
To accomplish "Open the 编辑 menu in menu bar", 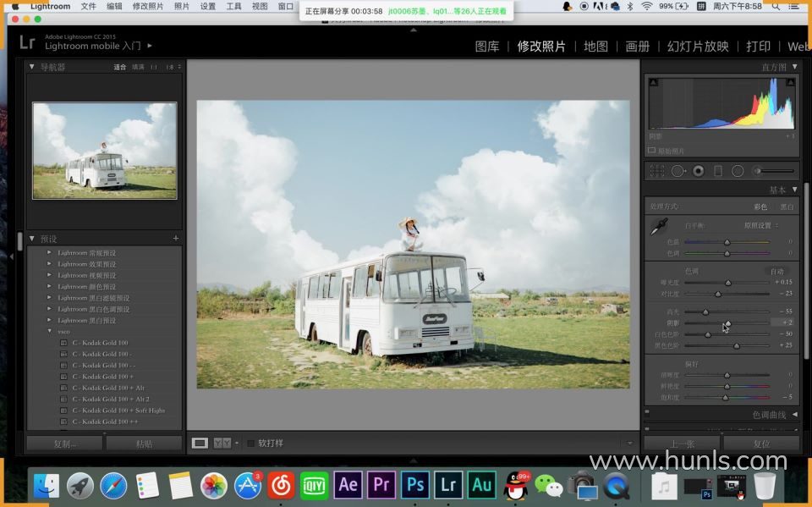I will point(114,6).
